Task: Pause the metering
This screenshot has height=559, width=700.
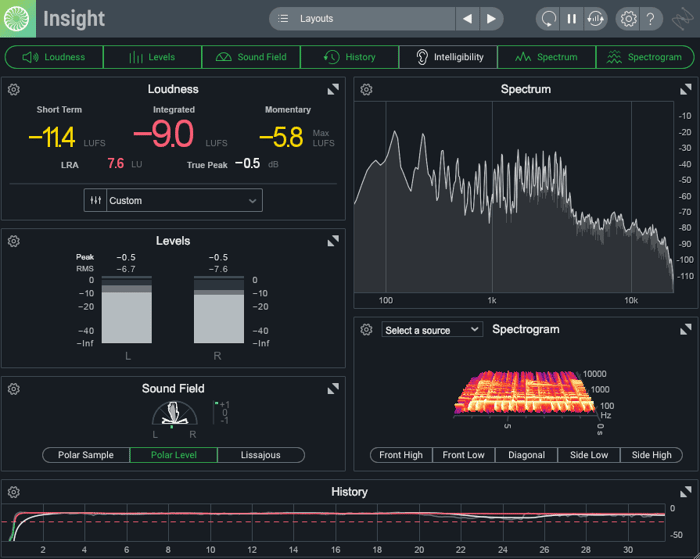Action: point(571,19)
